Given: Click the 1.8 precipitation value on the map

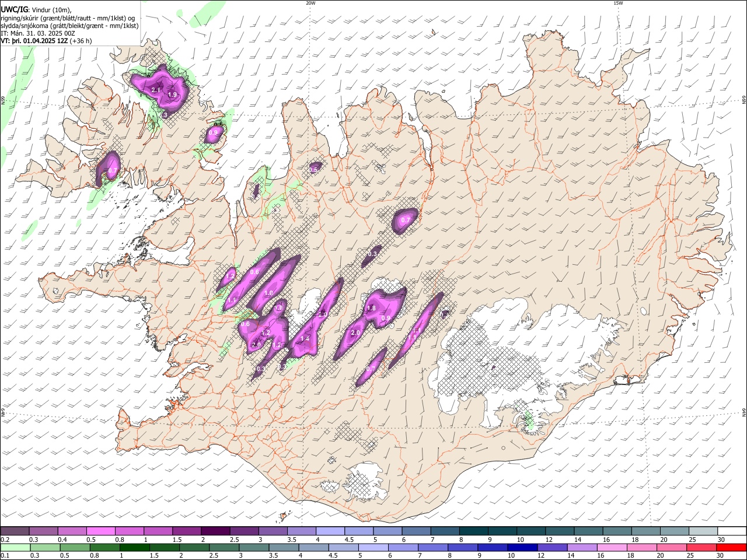Looking at the screenshot, I should [x=371, y=309].
